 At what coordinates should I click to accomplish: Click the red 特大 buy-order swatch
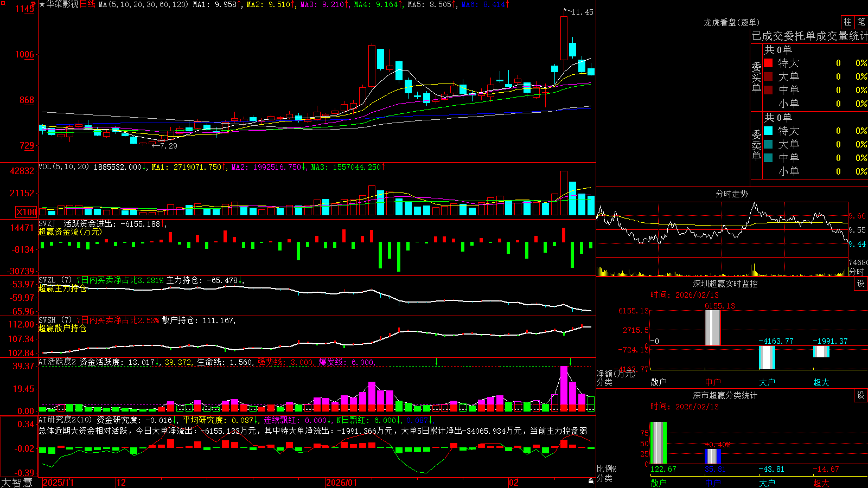768,63
